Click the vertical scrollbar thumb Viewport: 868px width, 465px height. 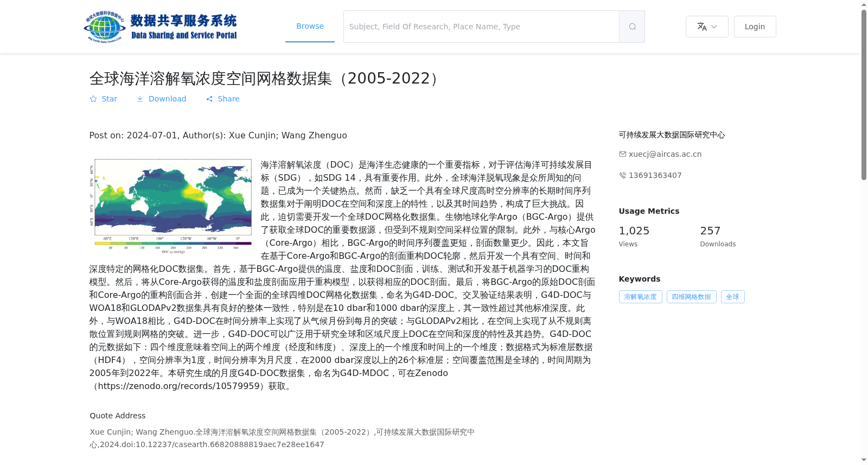864,95
